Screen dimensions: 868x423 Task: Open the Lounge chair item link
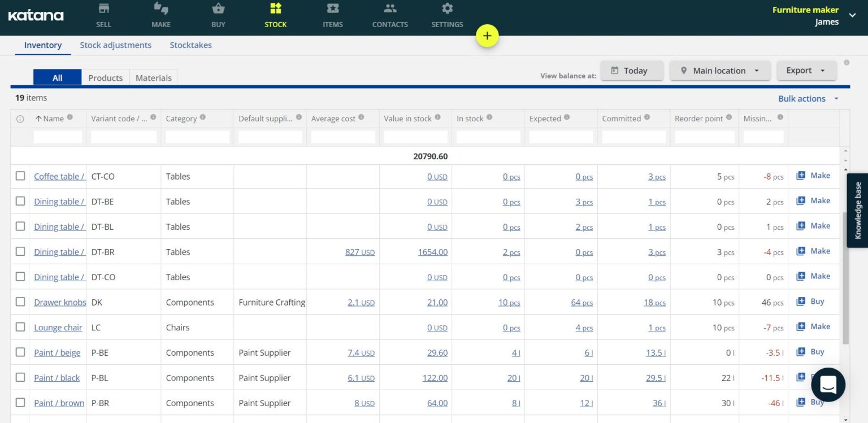[58, 328]
